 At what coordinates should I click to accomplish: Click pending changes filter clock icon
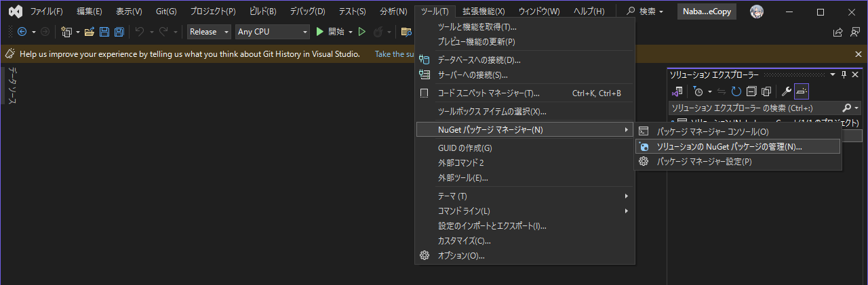(698, 91)
